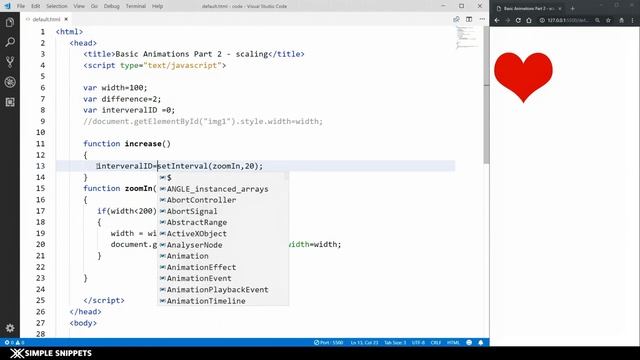
Task: Select AnimationEffect suggestion
Action: 223,267
